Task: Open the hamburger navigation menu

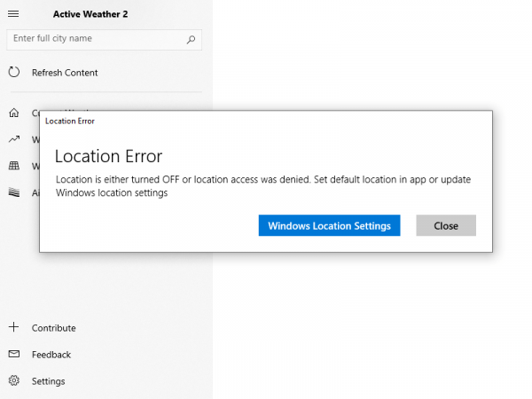Action: pyautogui.click(x=13, y=14)
